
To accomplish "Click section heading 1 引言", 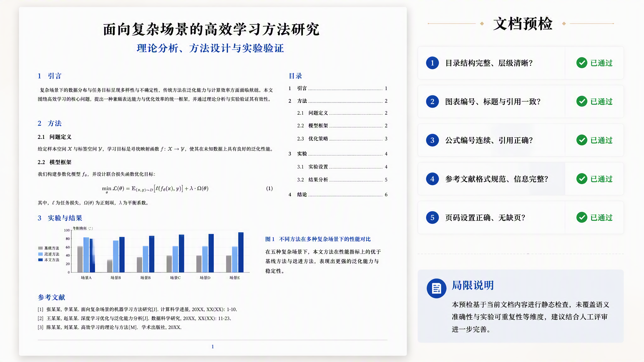I will pos(49,76).
